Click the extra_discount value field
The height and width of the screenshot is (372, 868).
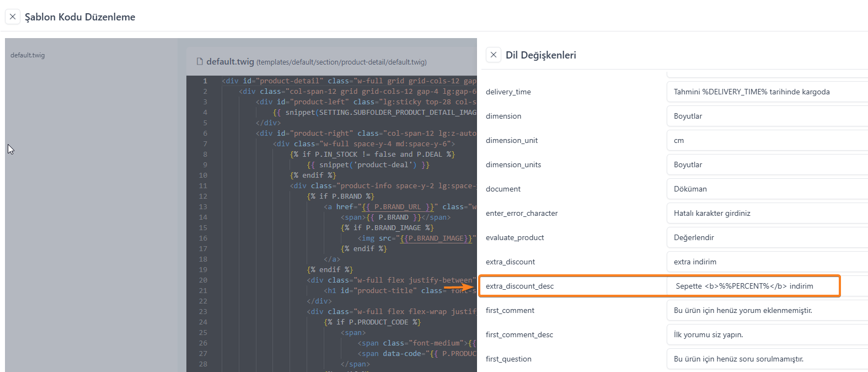click(767, 262)
